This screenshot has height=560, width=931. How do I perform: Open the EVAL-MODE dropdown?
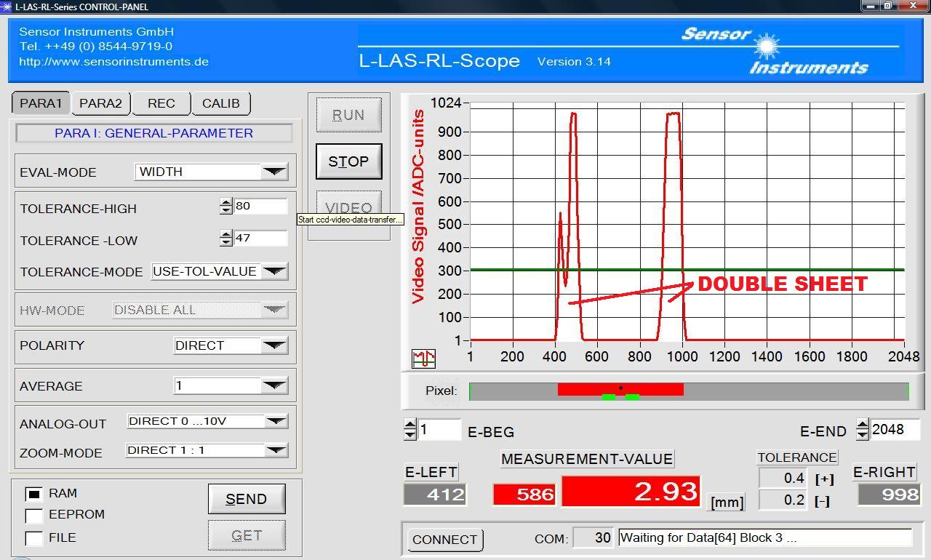pyautogui.click(x=212, y=172)
